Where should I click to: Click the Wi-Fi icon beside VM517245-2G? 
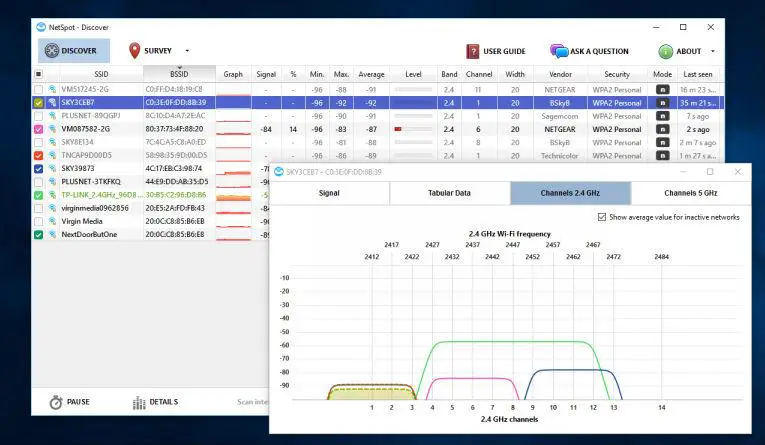point(52,89)
